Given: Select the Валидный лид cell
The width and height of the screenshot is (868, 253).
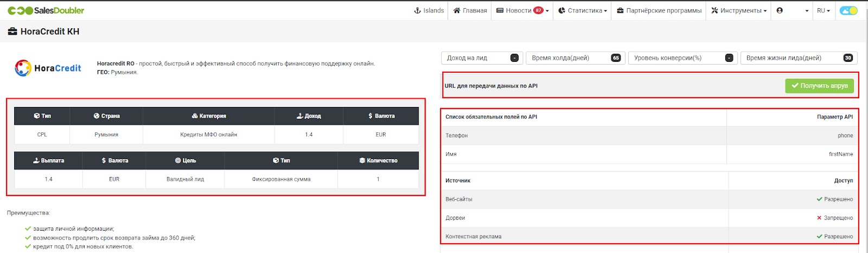Looking at the screenshot, I should coord(185,179).
